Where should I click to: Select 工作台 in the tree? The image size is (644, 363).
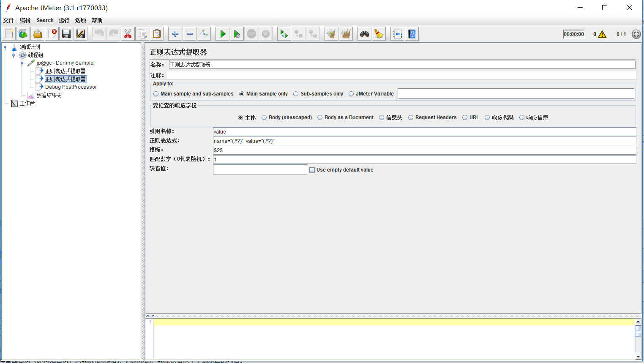27,103
